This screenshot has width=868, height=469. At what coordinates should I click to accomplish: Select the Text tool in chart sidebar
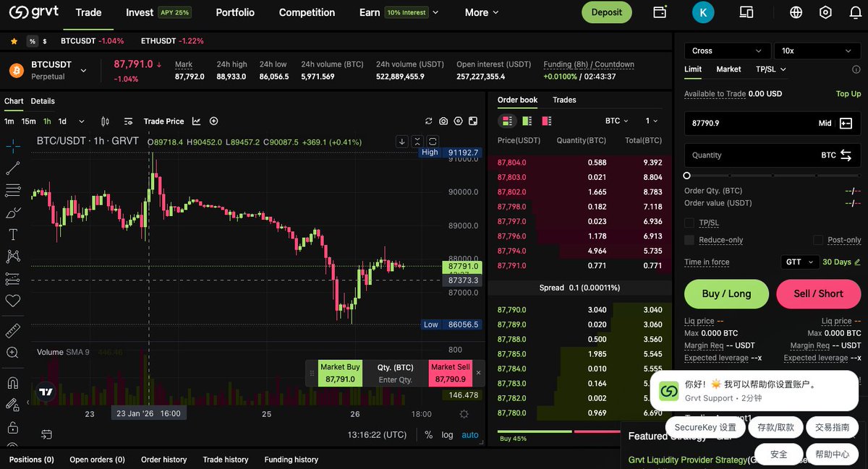pos(13,234)
